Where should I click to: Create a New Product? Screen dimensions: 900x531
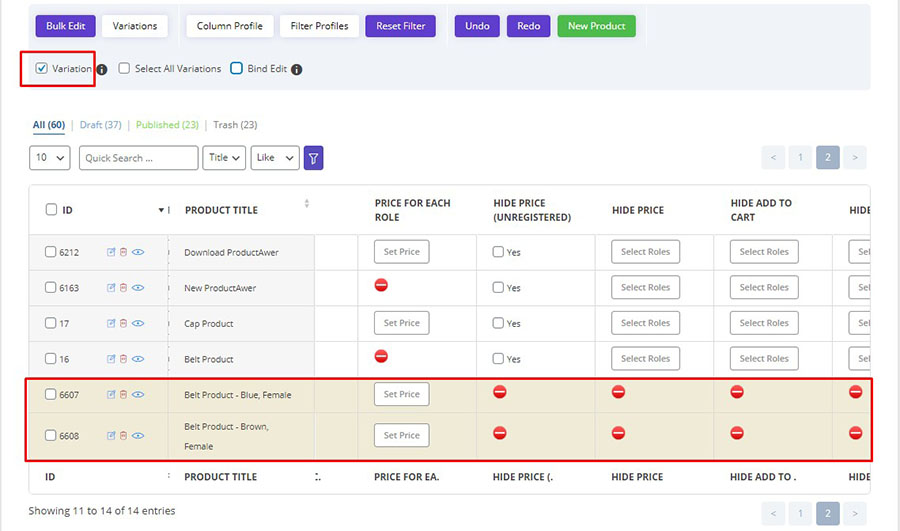(596, 26)
